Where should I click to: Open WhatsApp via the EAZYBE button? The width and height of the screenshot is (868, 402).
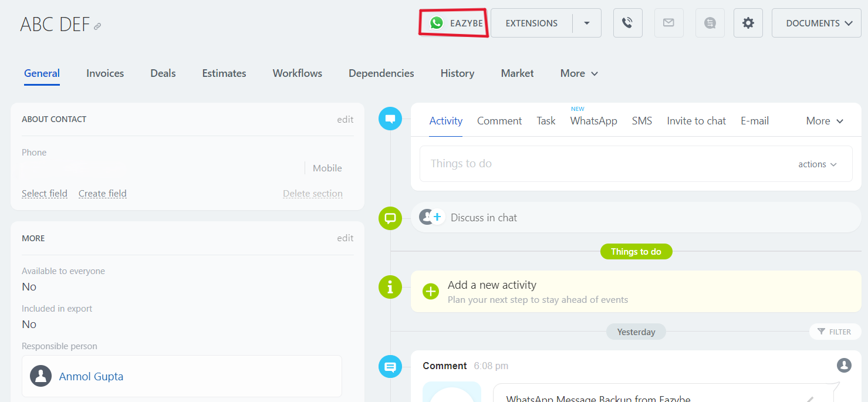453,23
